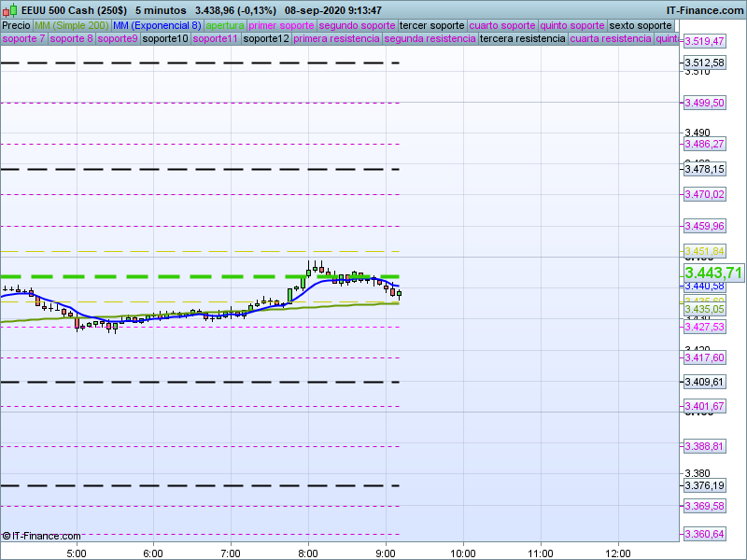Open the IT-Finance.com link at top right
This screenshot has height=560, width=747.
coord(705,10)
